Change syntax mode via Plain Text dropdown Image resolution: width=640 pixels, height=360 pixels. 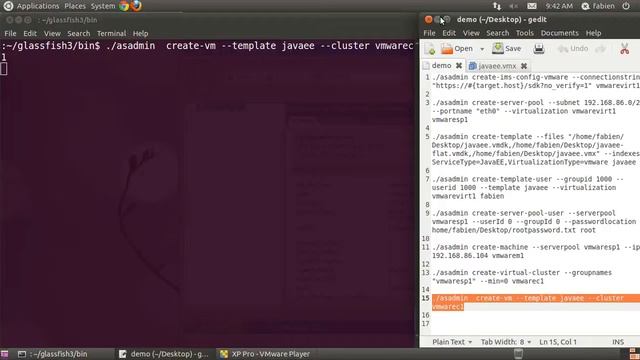point(452,342)
